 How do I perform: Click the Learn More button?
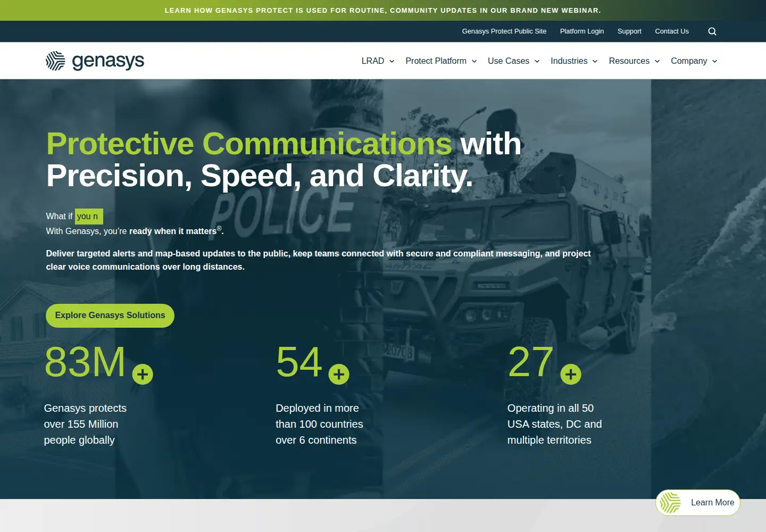698,503
